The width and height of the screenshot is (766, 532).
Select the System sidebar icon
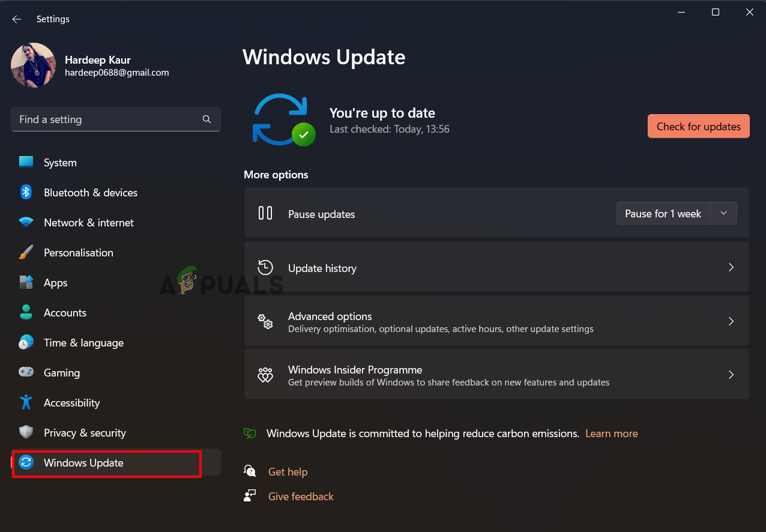(26, 162)
